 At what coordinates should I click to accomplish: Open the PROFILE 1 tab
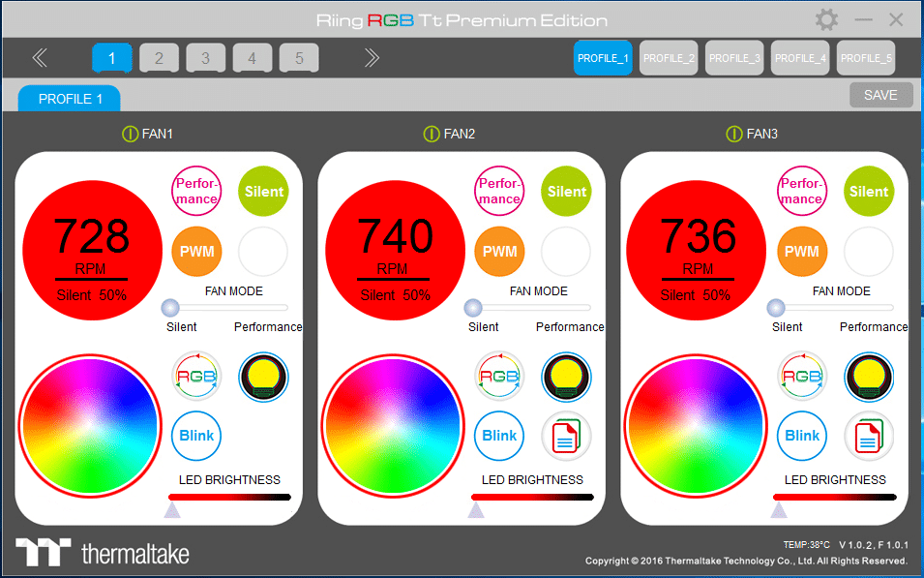click(x=70, y=99)
